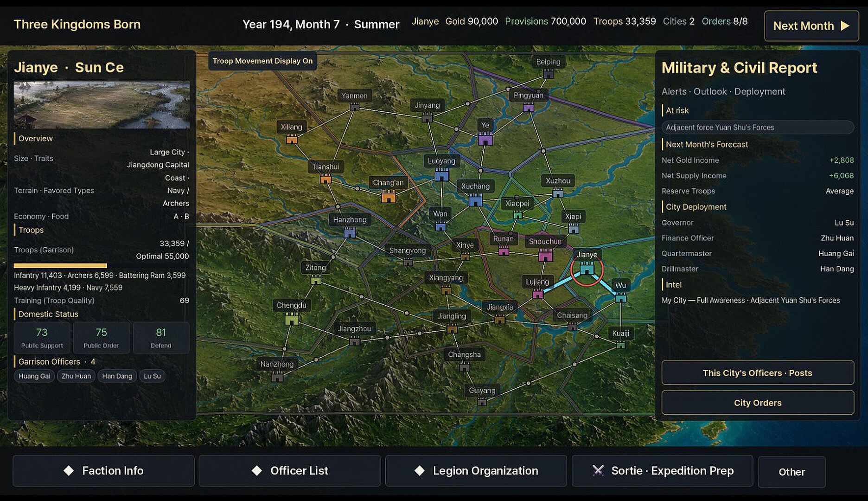Image resolution: width=868 pixels, height=501 pixels.
Task: Click the Xiliang city icon
Action: pos(291,139)
